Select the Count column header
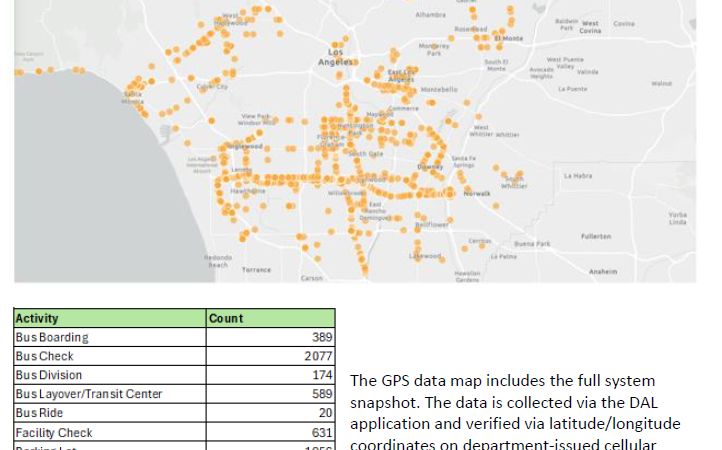Screen dimensions: 722x450 click(x=226, y=319)
